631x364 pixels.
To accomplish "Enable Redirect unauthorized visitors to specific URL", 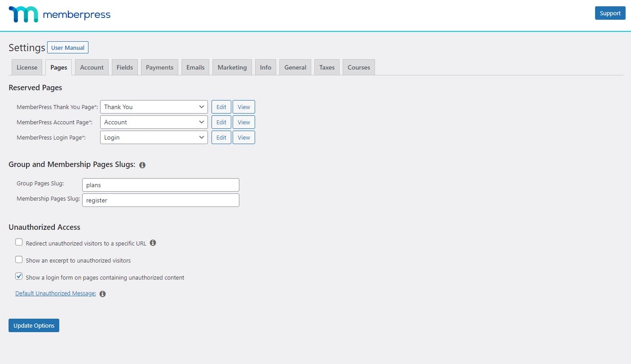I will (x=19, y=242).
